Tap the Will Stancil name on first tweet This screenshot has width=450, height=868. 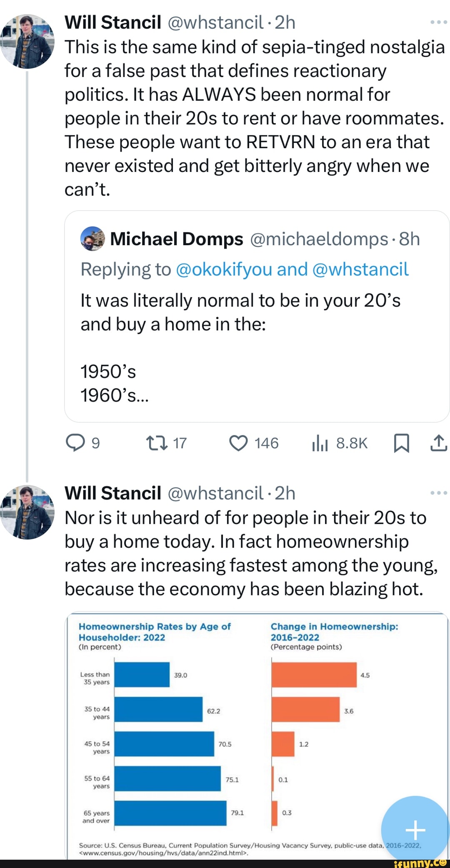(x=113, y=22)
